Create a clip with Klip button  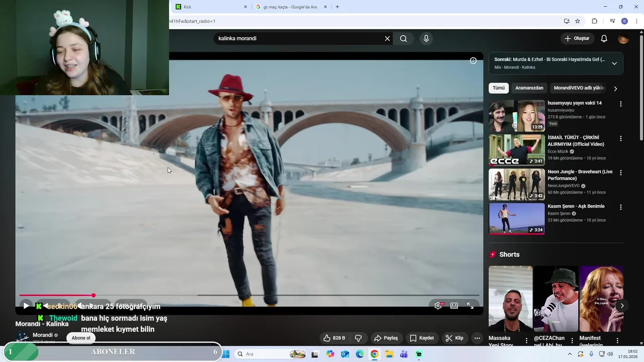454,338
